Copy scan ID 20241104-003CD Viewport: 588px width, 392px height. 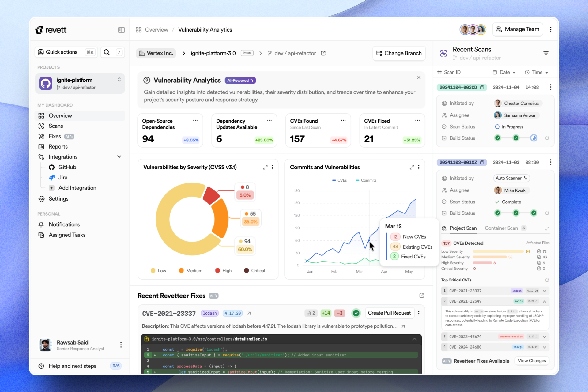(482, 87)
